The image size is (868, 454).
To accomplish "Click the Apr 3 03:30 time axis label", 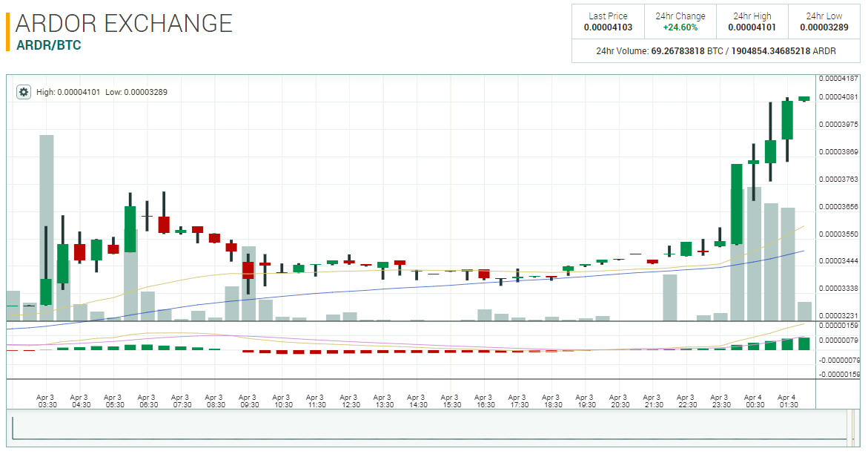I will pyautogui.click(x=47, y=401).
